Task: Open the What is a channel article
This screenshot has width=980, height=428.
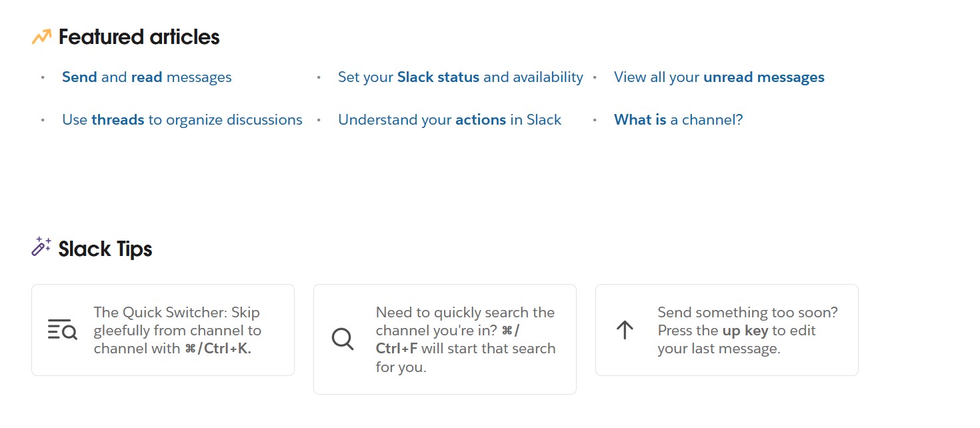Action: click(x=678, y=120)
